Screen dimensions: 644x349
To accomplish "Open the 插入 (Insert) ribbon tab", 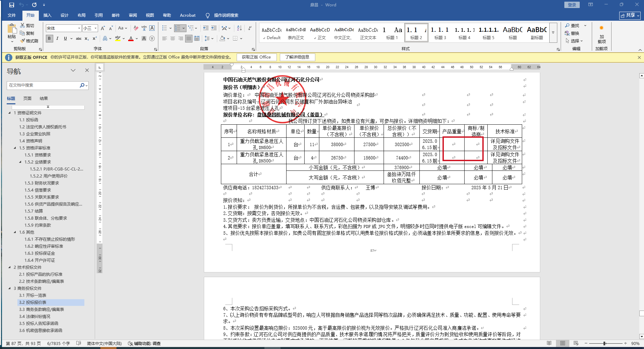I will coord(47,15).
